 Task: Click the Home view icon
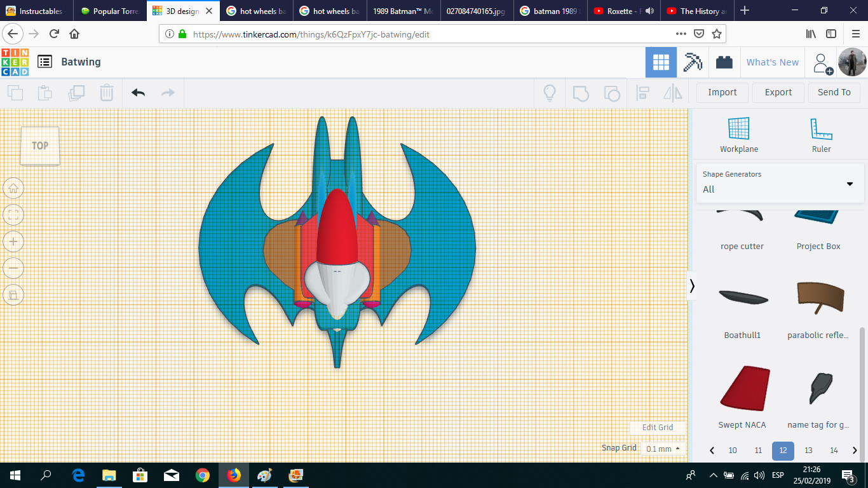pyautogui.click(x=13, y=188)
